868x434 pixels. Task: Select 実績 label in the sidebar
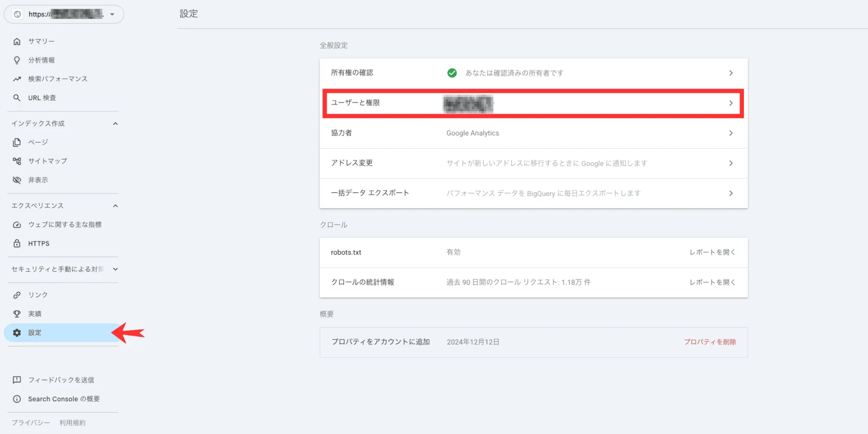pos(35,314)
